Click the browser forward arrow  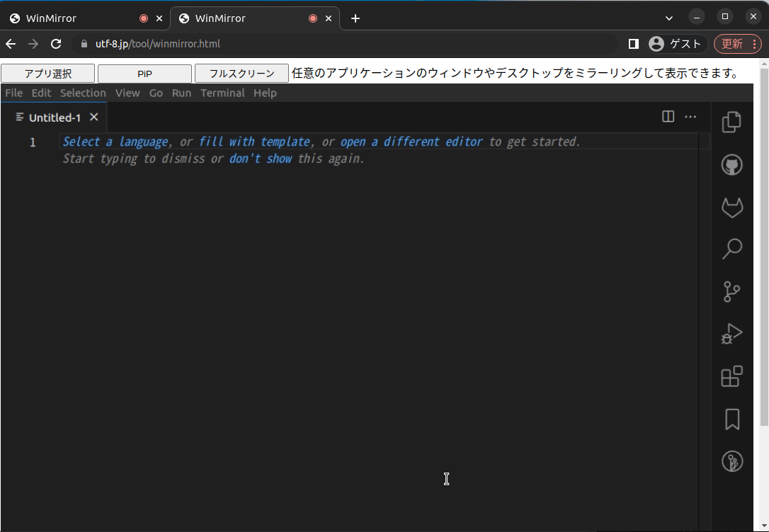(x=33, y=44)
